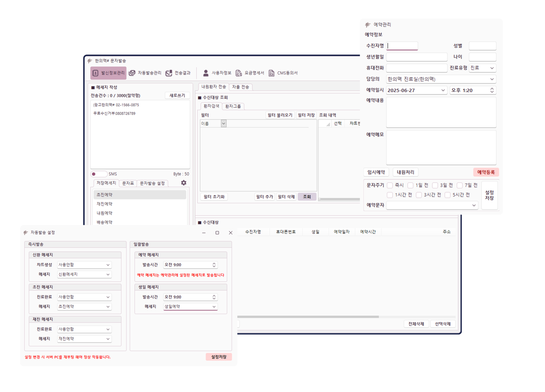Viewport: 545px width, 392px height.
Task: Click the 예약메모 text area
Action: [x=441, y=148]
